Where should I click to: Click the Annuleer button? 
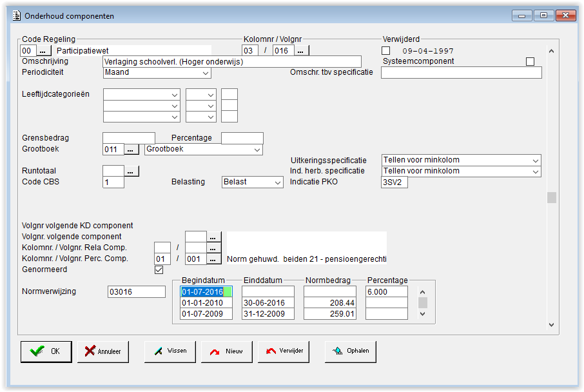102,351
